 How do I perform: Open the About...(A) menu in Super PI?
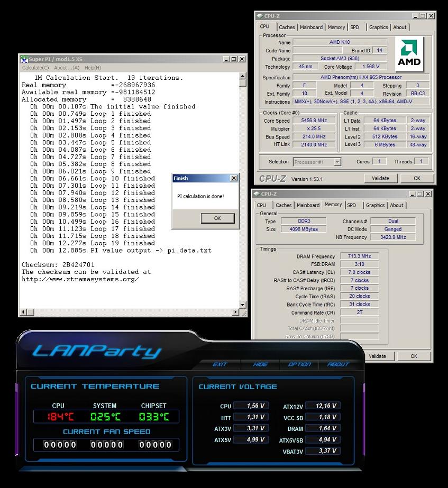(x=67, y=68)
